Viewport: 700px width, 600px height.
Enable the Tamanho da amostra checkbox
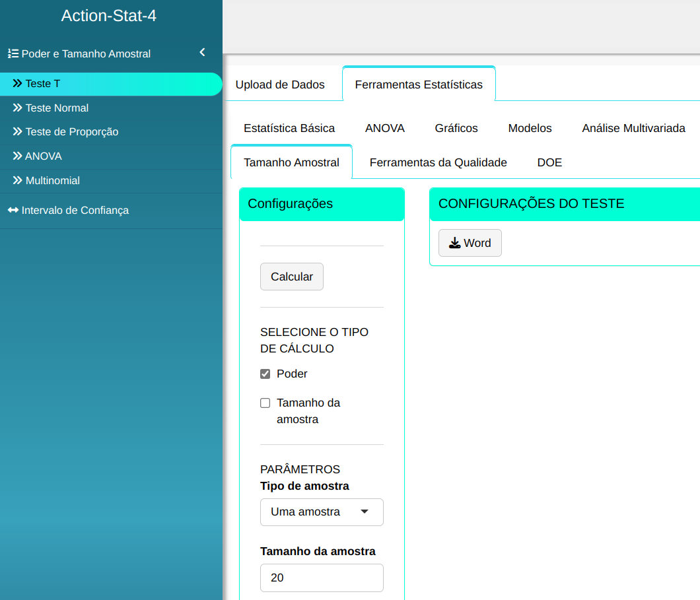tap(265, 403)
